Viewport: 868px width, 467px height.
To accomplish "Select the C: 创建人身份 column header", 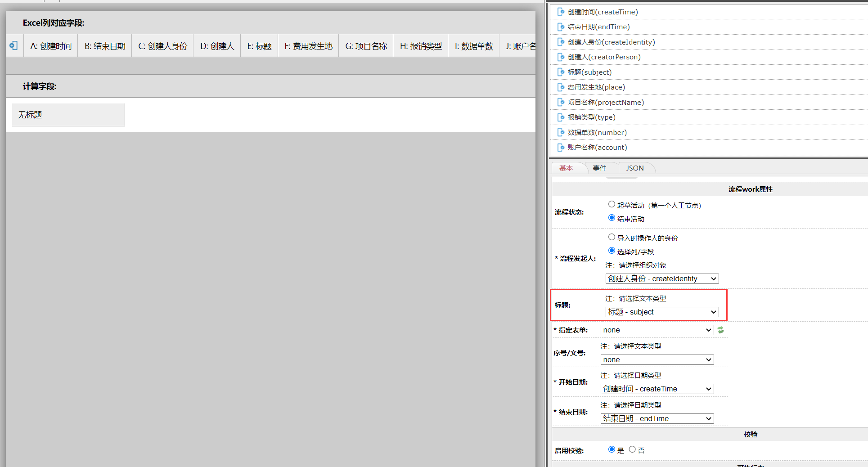I will (x=162, y=46).
